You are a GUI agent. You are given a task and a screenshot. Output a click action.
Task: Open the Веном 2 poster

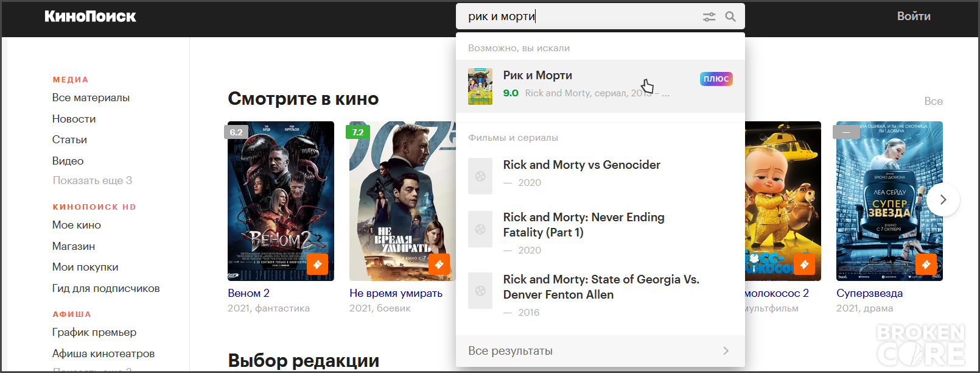pyautogui.click(x=281, y=201)
